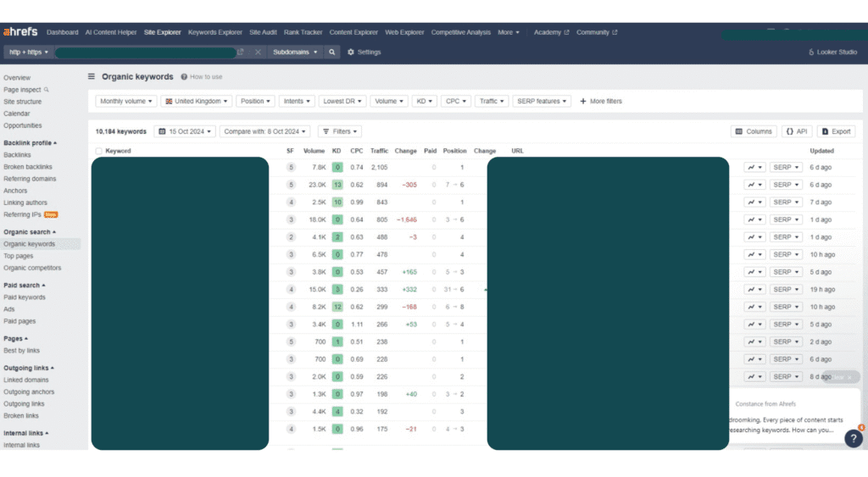Viewport: 868px width, 477px height.
Task: Sort by the Traffic column header
Action: 379,151
